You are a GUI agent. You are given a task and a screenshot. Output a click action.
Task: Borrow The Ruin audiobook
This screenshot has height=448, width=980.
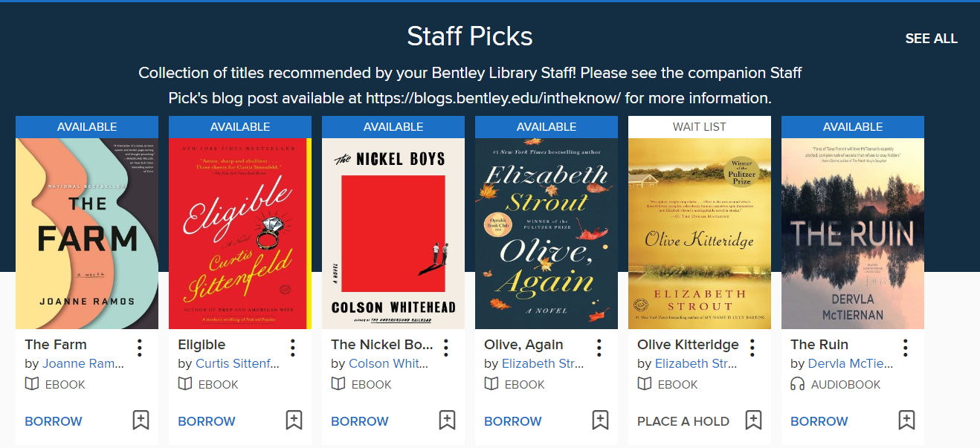pyautogui.click(x=819, y=421)
